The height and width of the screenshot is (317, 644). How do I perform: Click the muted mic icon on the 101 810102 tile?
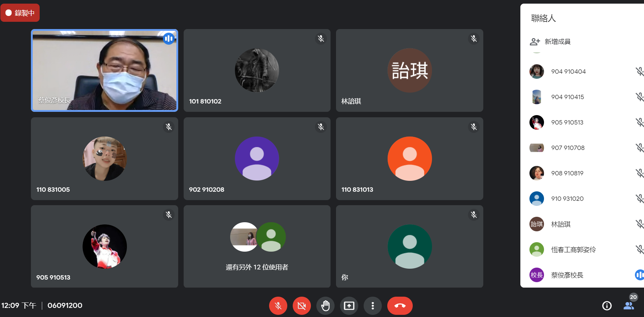coord(321,38)
